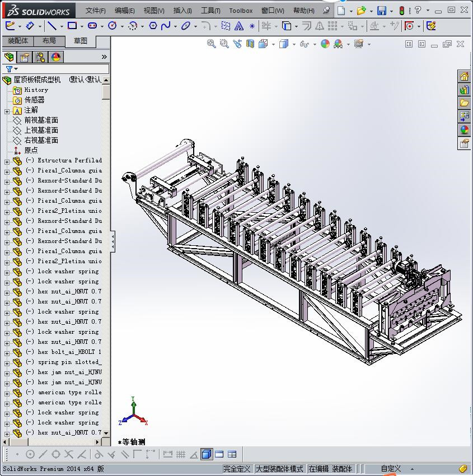Open File Explorer in task pane
473x476 pixels.
click(464, 103)
